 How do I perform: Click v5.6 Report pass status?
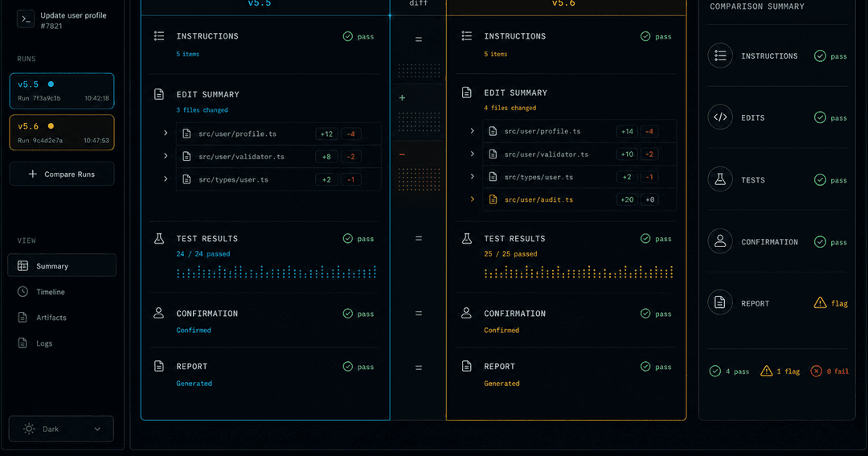point(656,366)
